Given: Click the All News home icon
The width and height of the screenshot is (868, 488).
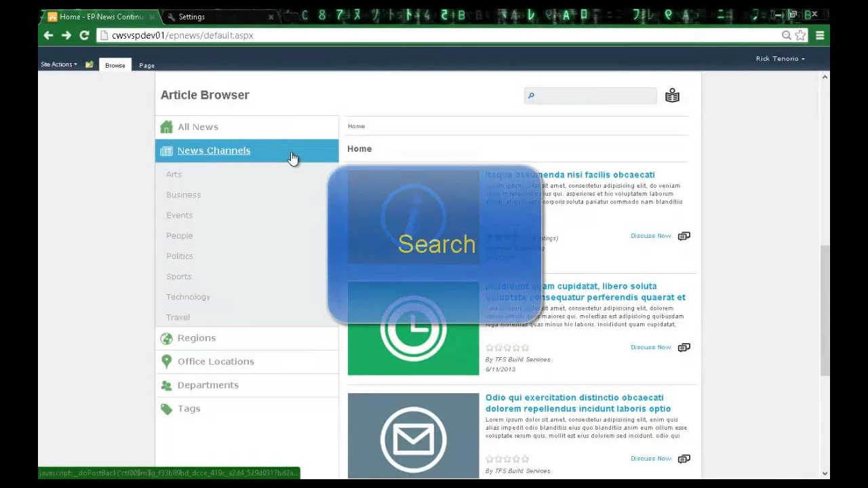Looking at the screenshot, I should click(x=166, y=127).
